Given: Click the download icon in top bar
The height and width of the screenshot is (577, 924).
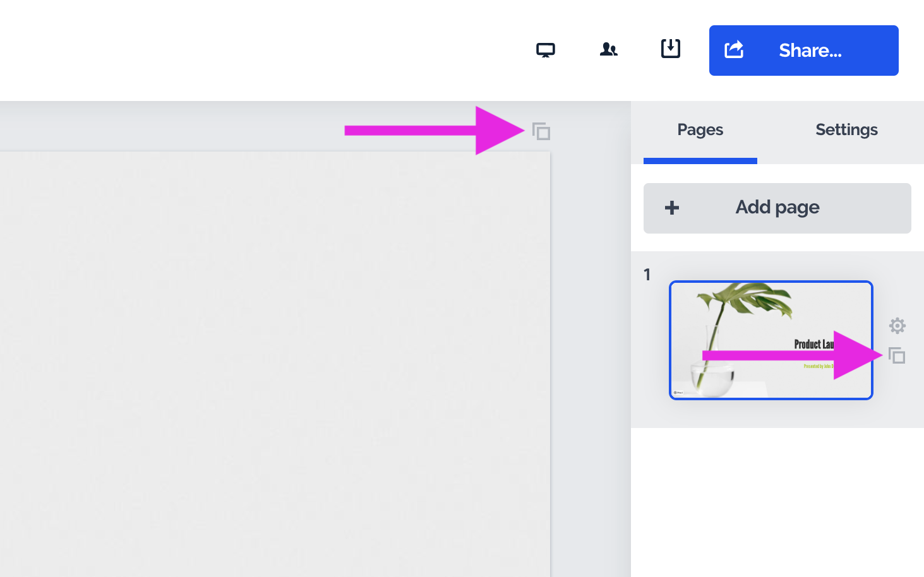Looking at the screenshot, I should tap(670, 49).
